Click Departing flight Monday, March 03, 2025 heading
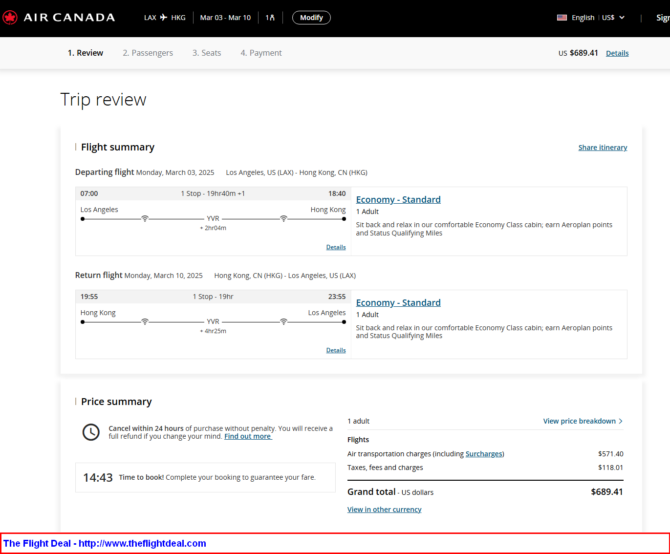 pos(144,172)
